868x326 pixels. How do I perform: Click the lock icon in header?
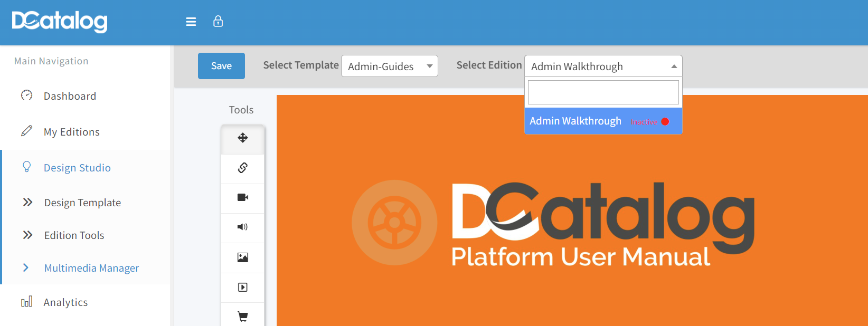(x=218, y=21)
